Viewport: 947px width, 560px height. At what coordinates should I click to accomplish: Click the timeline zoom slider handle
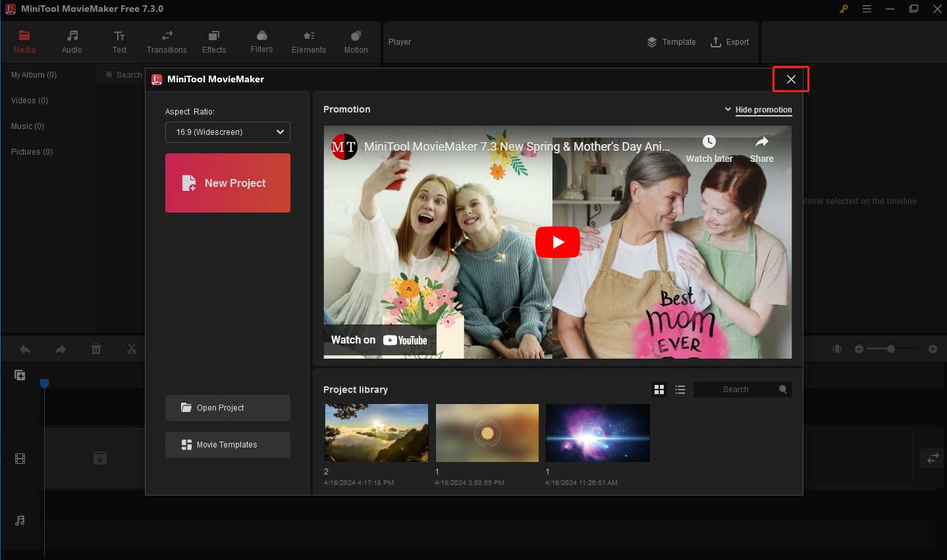(891, 349)
